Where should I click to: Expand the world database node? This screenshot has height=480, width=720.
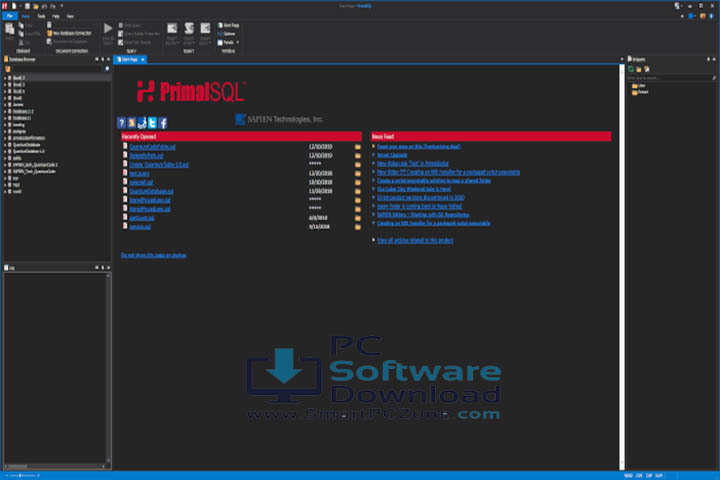coord(5,191)
